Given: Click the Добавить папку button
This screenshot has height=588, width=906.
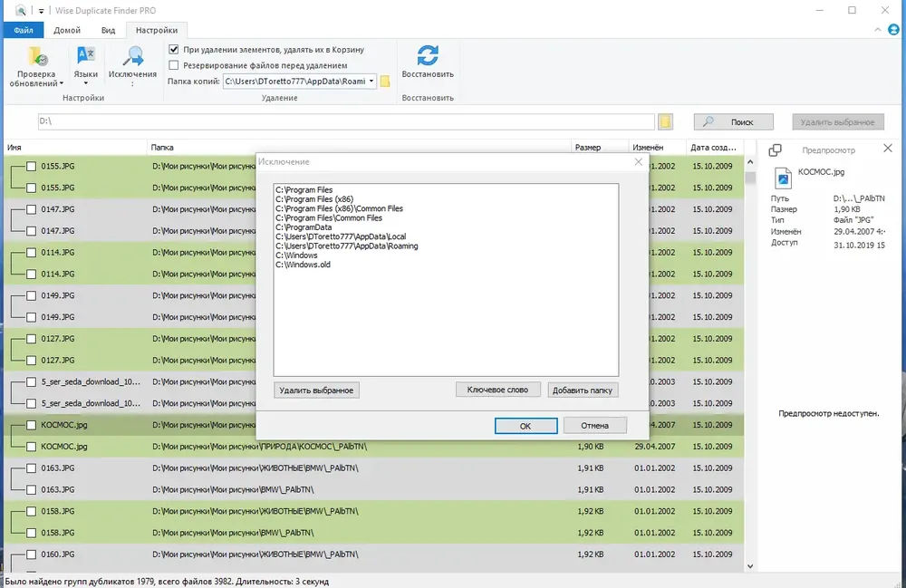Looking at the screenshot, I should point(583,390).
